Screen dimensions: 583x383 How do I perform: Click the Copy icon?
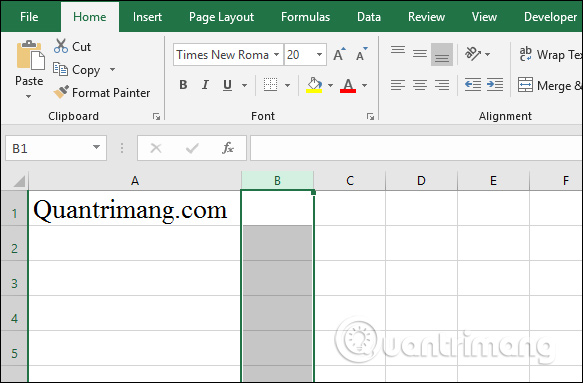[60, 69]
